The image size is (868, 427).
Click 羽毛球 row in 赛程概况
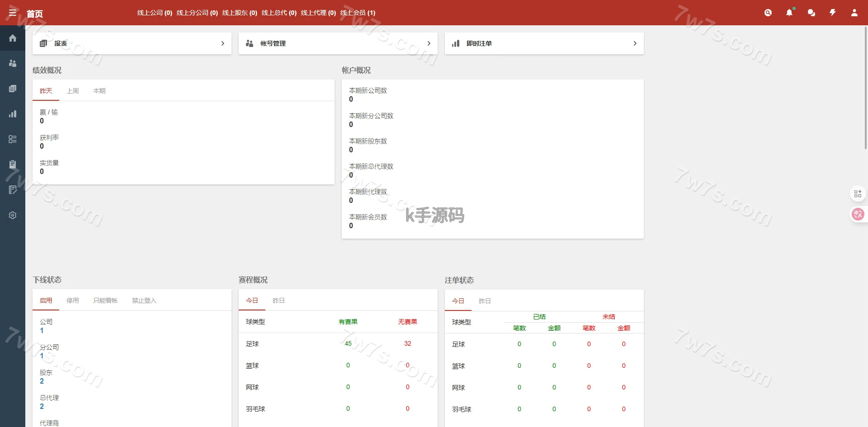pyautogui.click(x=338, y=408)
